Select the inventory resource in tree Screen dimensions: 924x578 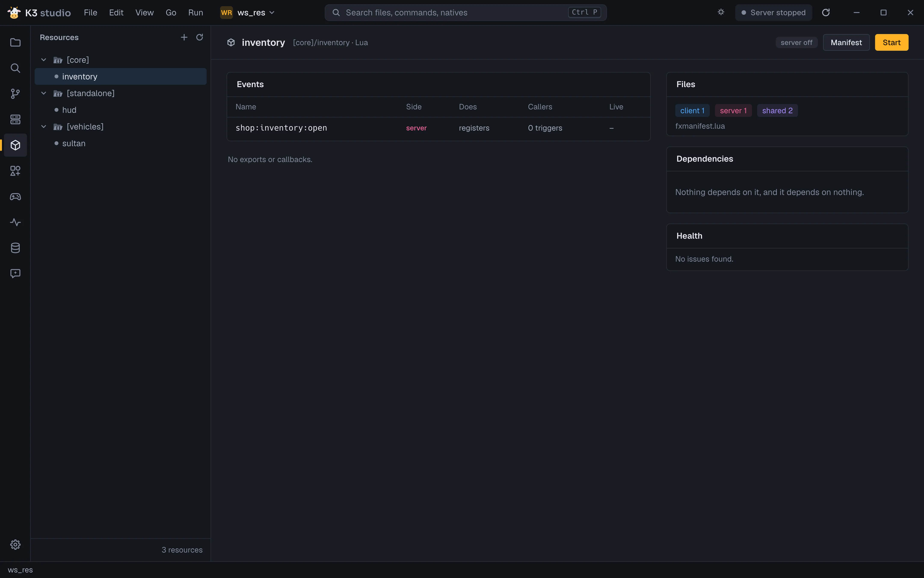[x=121, y=76]
